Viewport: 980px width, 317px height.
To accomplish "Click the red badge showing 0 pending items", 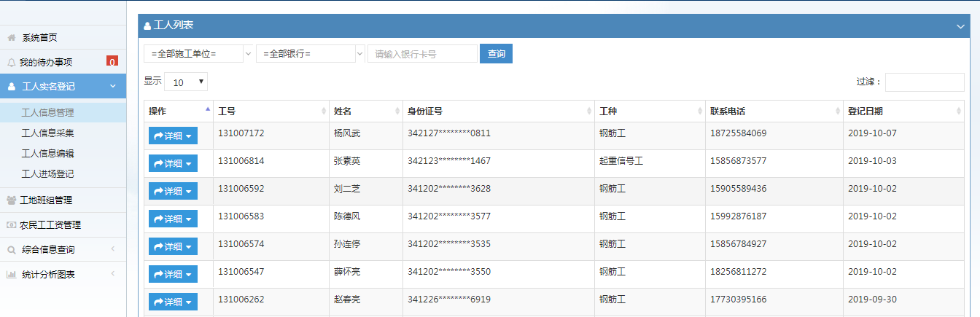I will coord(112,62).
